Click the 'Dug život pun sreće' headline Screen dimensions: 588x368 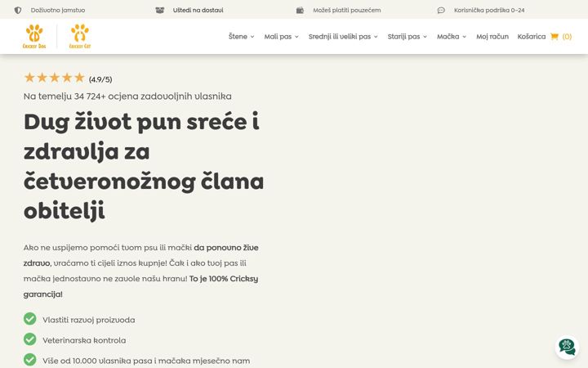[x=144, y=166]
